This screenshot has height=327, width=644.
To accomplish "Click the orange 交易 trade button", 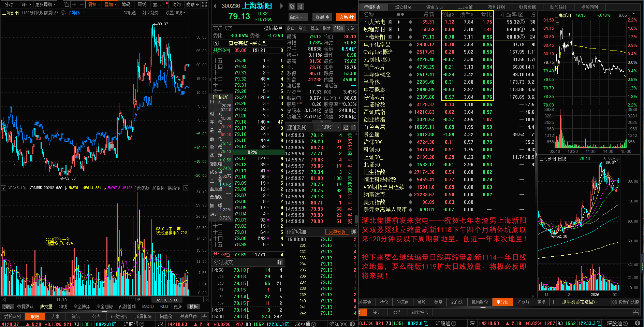I will click(x=346, y=17).
